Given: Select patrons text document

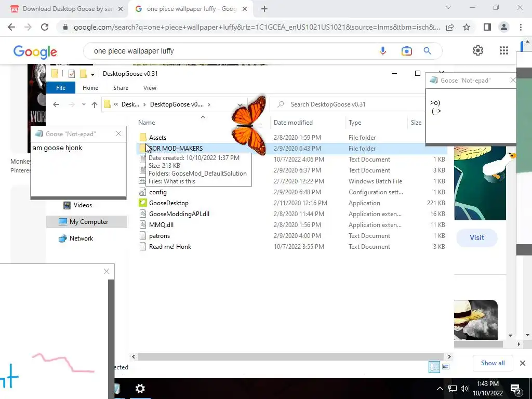Looking at the screenshot, I should click(159, 235).
